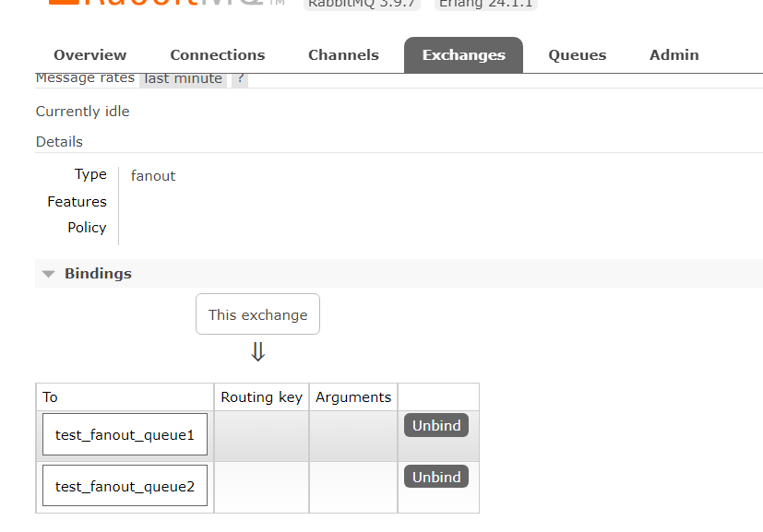Screen dimensions: 763x532
Task: Click the RabbitMQ logo
Action: [x=175, y=4]
